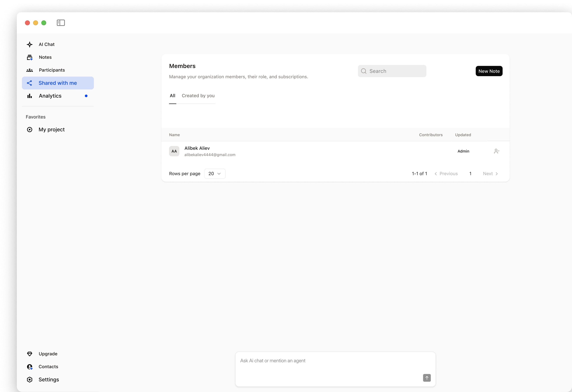Open My project compass icon

tap(30, 130)
